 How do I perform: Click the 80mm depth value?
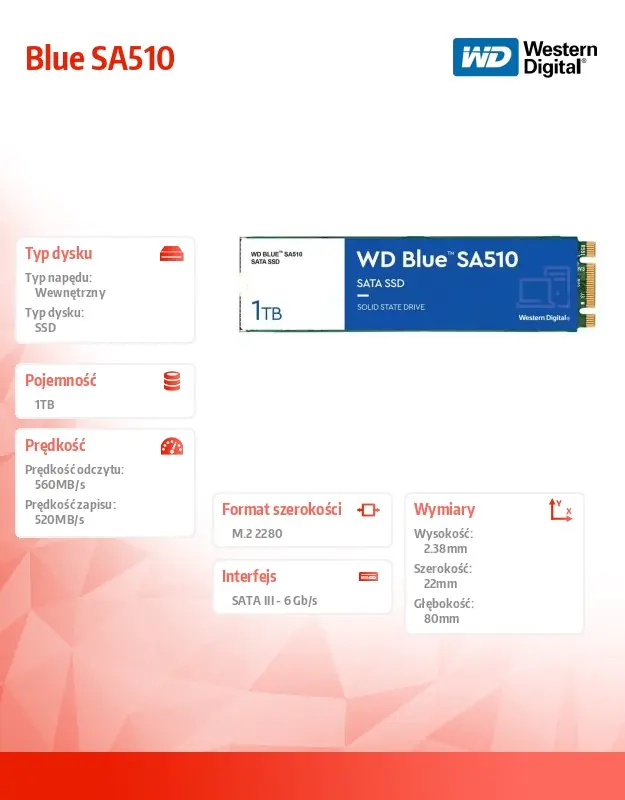point(441,619)
